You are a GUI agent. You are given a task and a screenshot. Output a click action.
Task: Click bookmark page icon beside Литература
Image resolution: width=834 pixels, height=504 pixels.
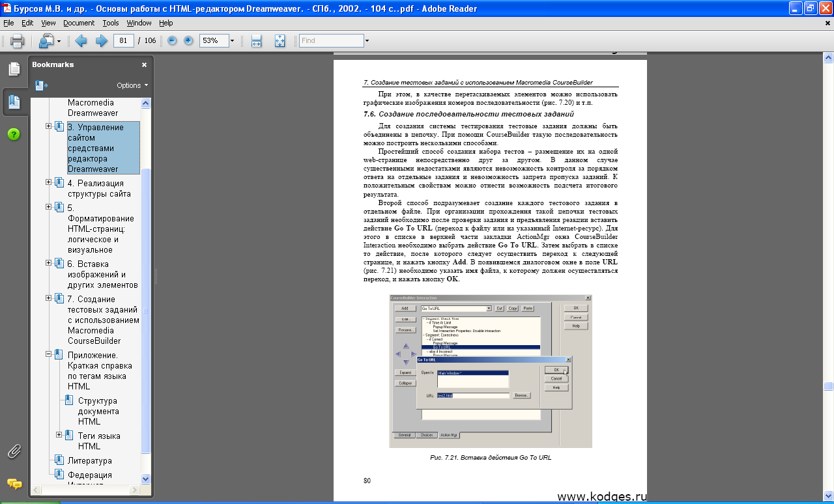(x=59, y=460)
